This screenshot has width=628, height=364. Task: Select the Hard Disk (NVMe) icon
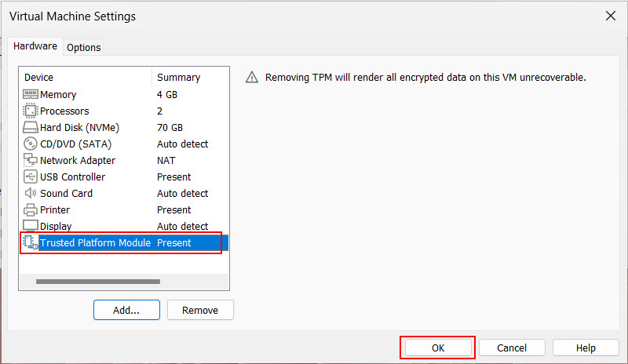click(x=31, y=127)
